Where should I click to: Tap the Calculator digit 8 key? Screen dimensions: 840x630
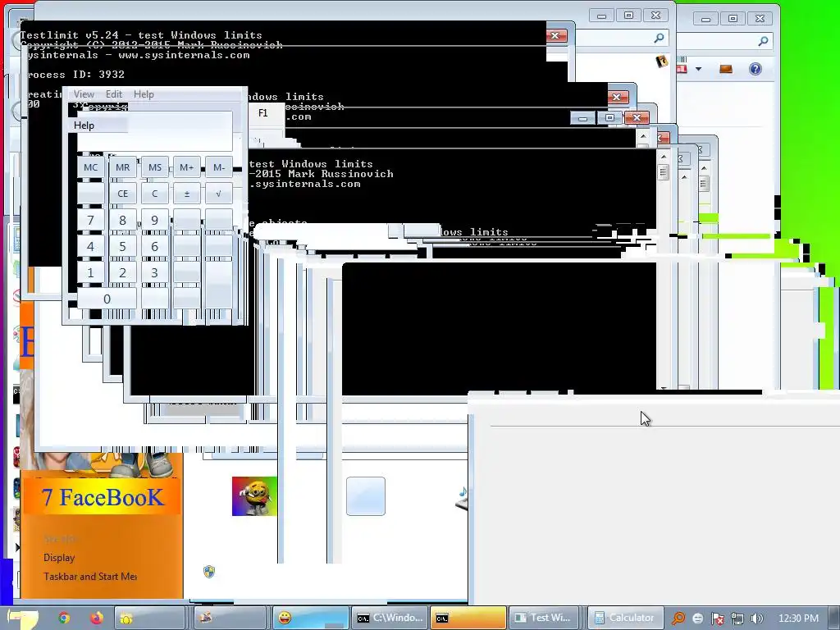(x=123, y=220)
